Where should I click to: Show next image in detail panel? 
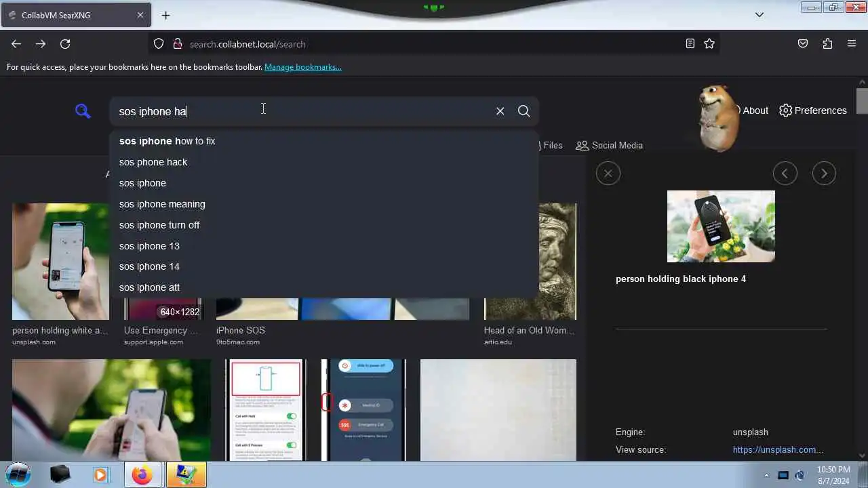[x=824, y=174]
